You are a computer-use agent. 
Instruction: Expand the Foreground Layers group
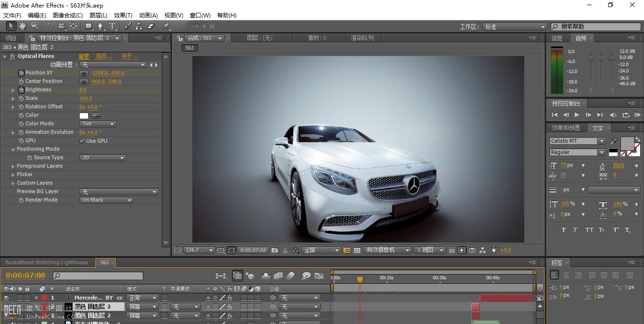pyautogui.click(x=13, y=166)
